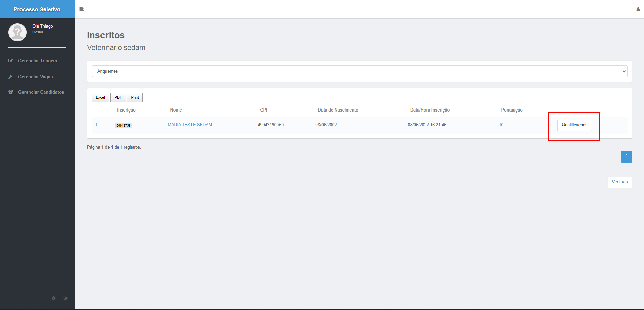Click the Página 1 de 1 records text

(x=114, y=147)
